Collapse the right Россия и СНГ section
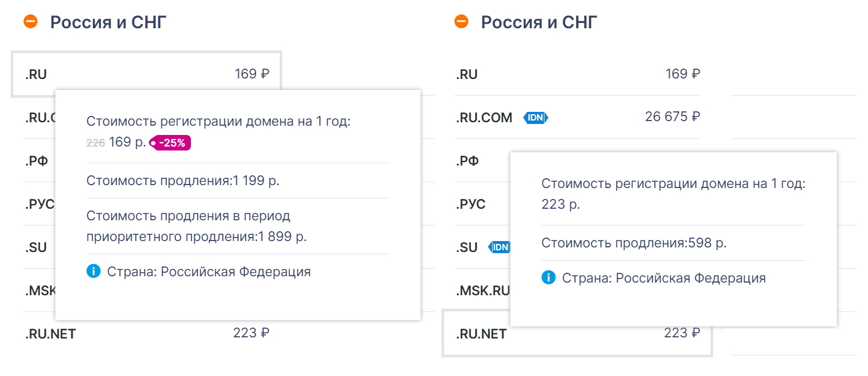The image size is (868, 376). 461,22
